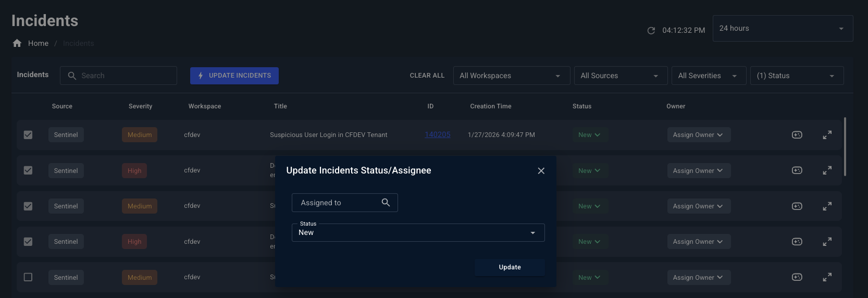Click the 1/27/2026 4:09:47 PM creation time
Image resolution: width=868 pixels, height=298 pixels.
click(501, 135)
